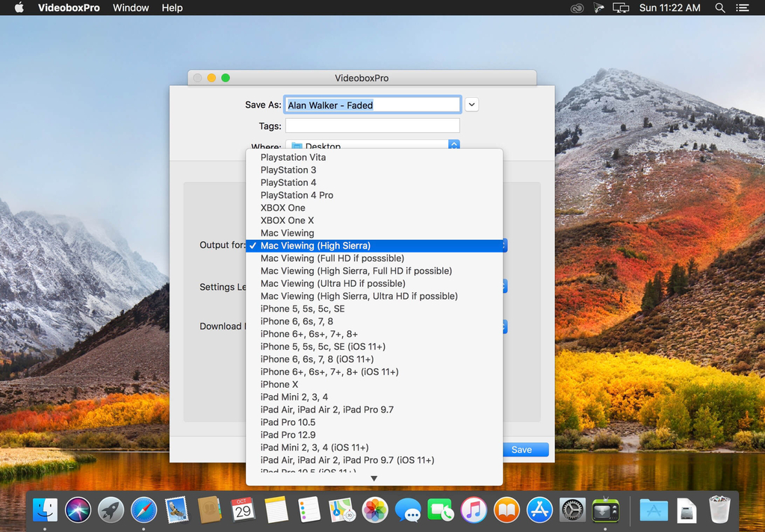Choose iPhone X from the output list
The width and height of the screenshot is (765, 532).
coord(279,384)
